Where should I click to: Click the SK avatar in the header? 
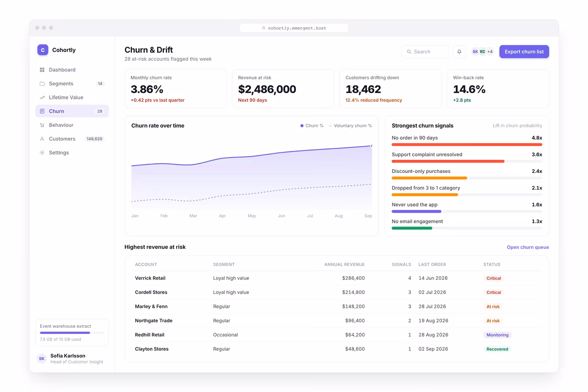[x=475, y=51]
